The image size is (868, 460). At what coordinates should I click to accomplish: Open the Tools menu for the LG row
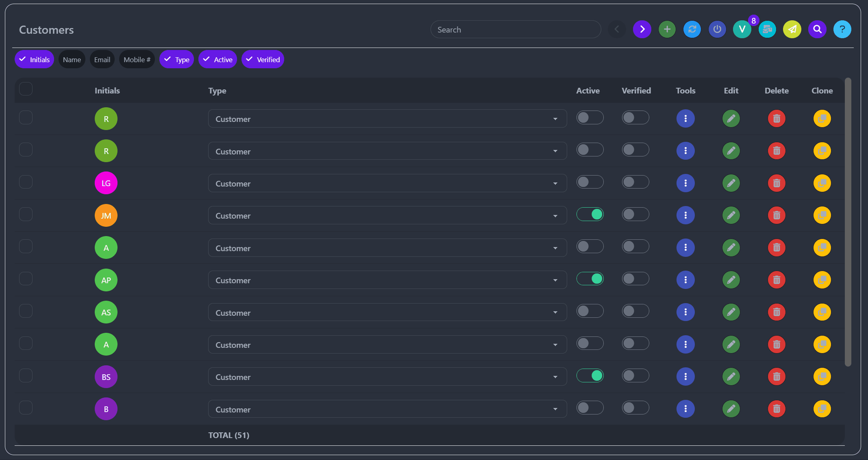click(x=685, y=183)
